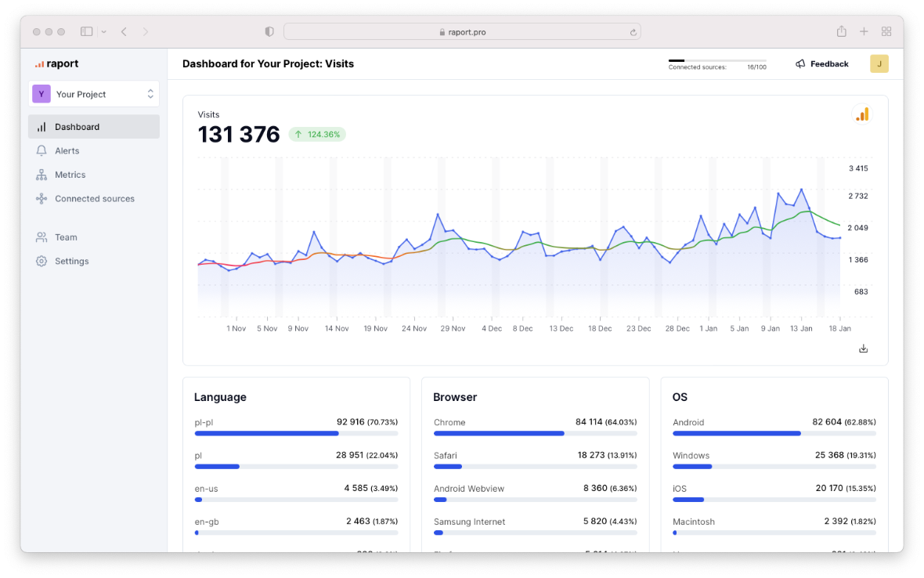Click the raport.pro address bar
The width and height of the screenshot is (924, 578).
462,32
